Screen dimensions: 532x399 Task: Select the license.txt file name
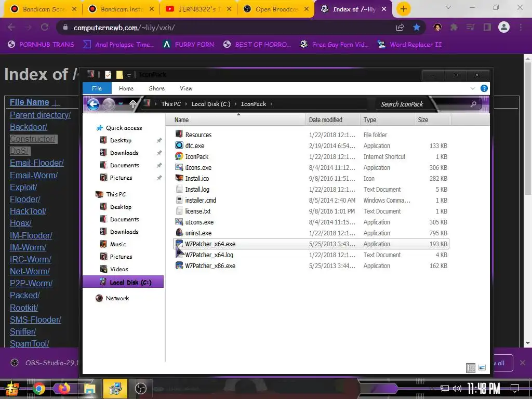pyautogui.click(x=198, y=211)
